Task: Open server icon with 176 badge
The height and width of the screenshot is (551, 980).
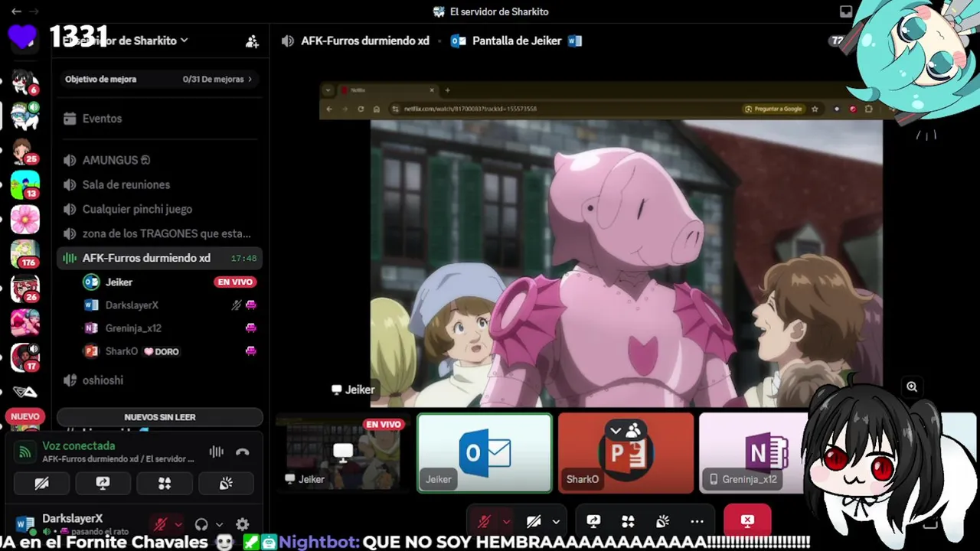Action: pyautogui.click(x=24, y=253)
